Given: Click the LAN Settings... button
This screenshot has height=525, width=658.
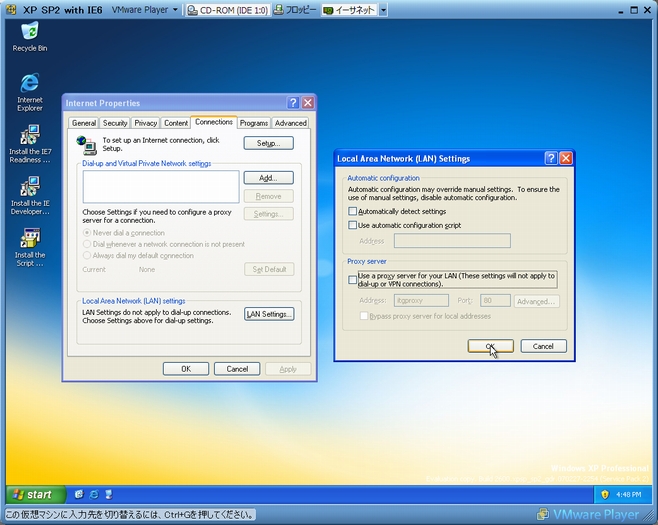Looking at the screenshot, I should click(x=269, y=314).
